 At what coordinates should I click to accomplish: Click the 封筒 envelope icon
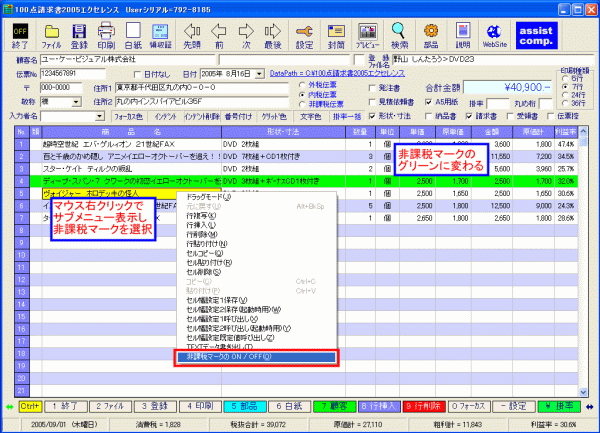click(336, 36)
